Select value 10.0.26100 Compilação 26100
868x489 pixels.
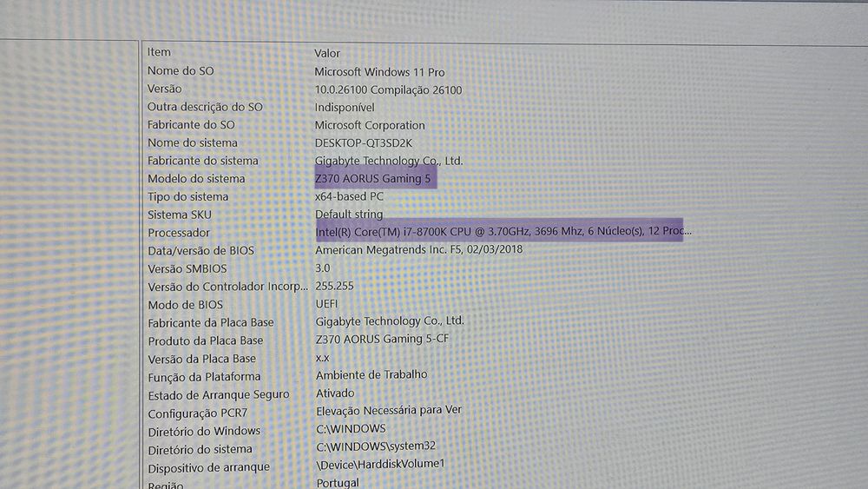(388, 89)
